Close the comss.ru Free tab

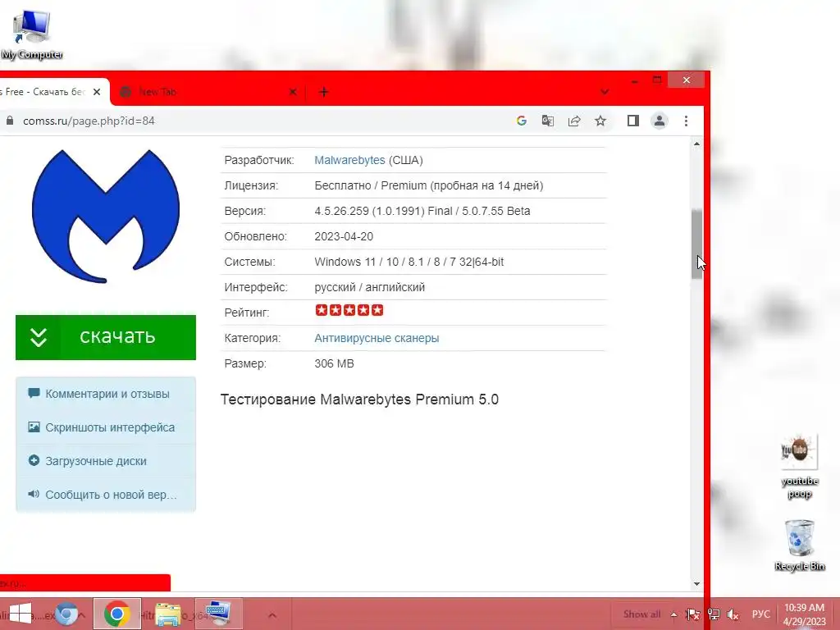(97, 92)
